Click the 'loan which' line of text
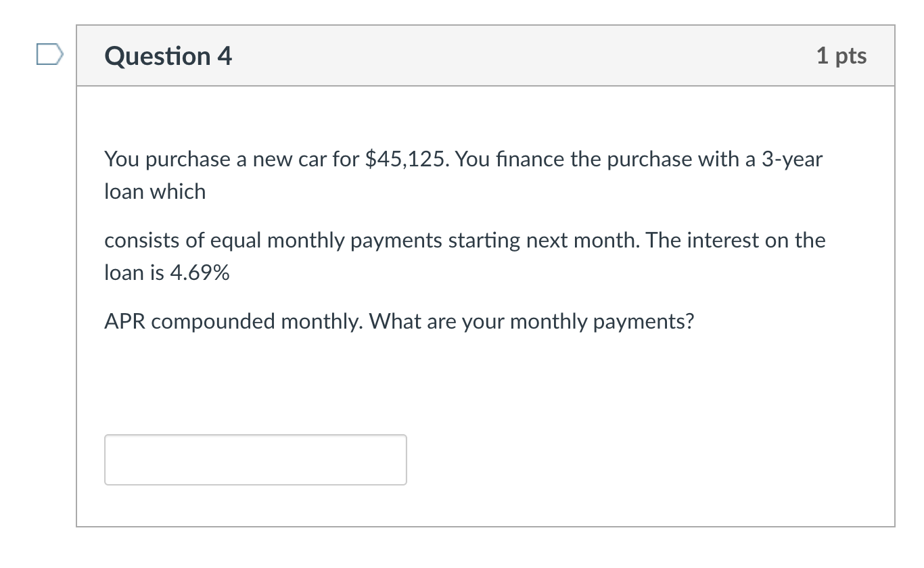The width and height of the screenshot is (924, 568). tap(155, 192)
